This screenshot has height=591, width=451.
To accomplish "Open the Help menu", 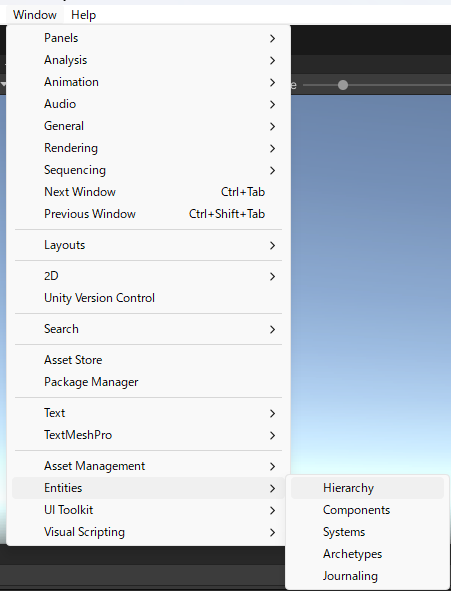I will (83, 15).
